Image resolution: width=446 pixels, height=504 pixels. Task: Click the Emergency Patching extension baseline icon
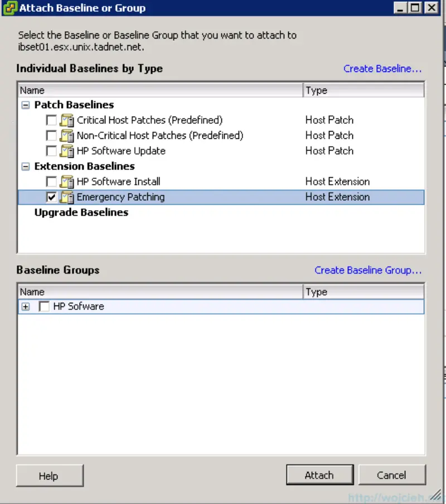[66, 197]
